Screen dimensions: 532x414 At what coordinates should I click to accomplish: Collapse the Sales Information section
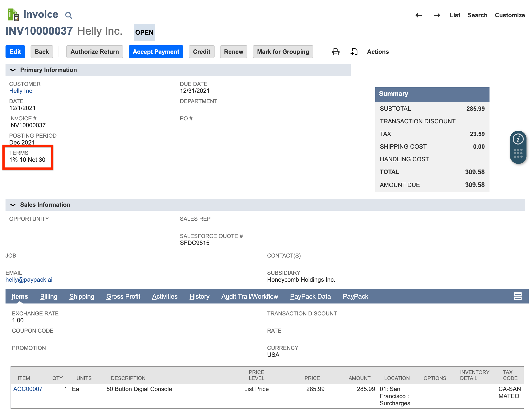[13, 205]
